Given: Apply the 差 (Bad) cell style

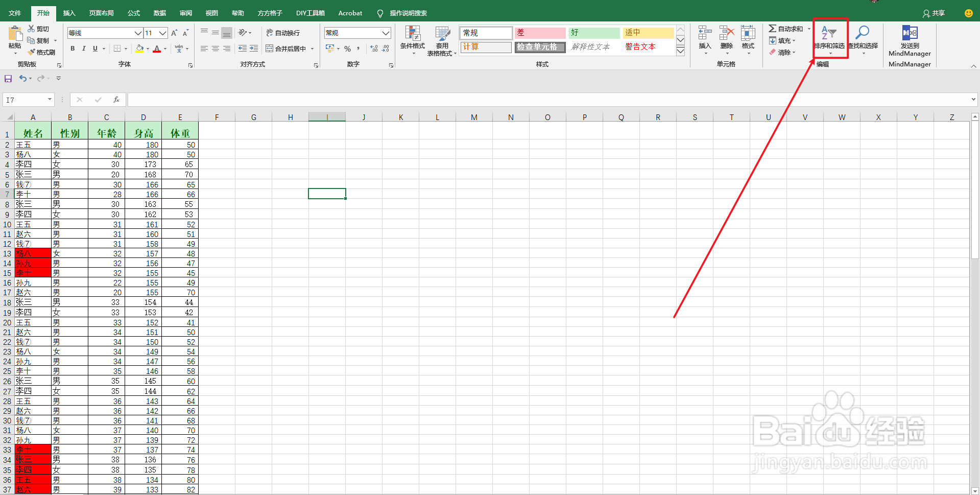Looking at the screenshot, I should click(540, 33).
